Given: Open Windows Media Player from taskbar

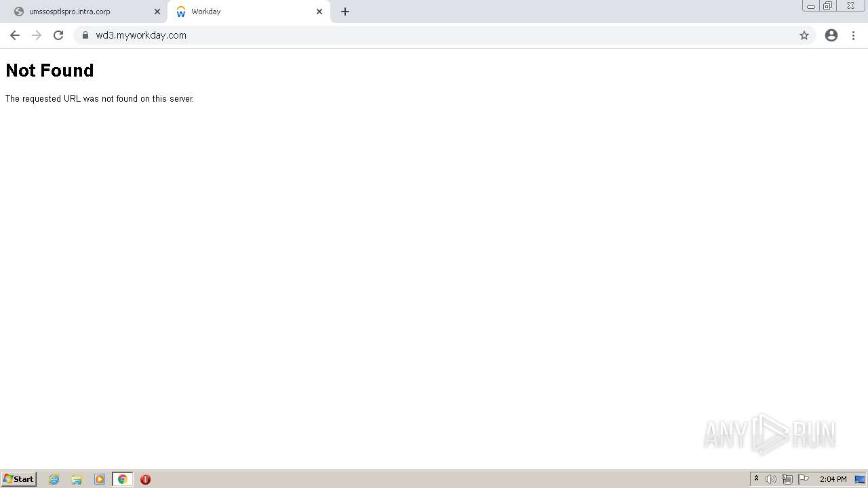Looking at the screenshot, I should click(100, 479).
